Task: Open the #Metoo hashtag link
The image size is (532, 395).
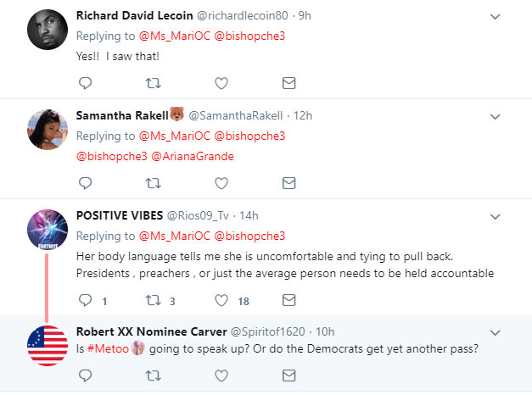Action: point(109,350)
